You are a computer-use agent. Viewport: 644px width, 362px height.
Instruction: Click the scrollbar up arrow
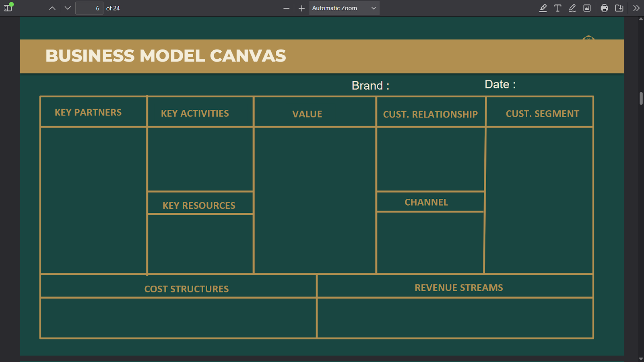(641, 19)
